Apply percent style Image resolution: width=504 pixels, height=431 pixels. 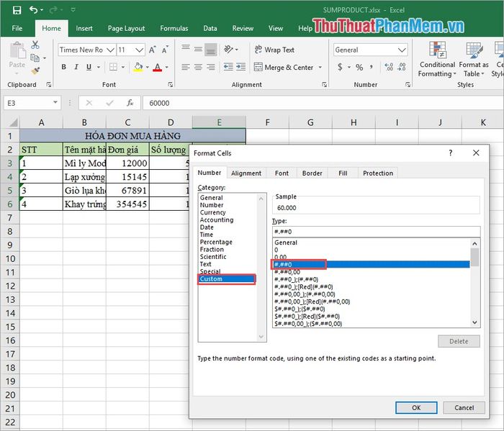tap(359, 67)
